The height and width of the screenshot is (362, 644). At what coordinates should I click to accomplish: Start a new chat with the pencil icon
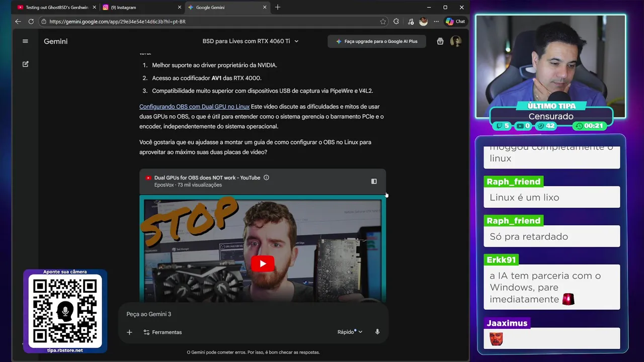(x=25, y=64)
